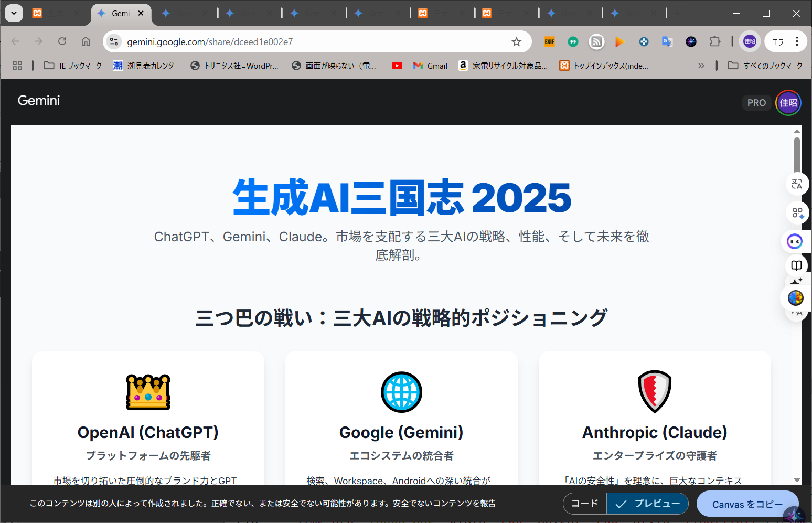812x523 pixels.
Task: Click the colorful brain floating icon
Action: (795, 298)
